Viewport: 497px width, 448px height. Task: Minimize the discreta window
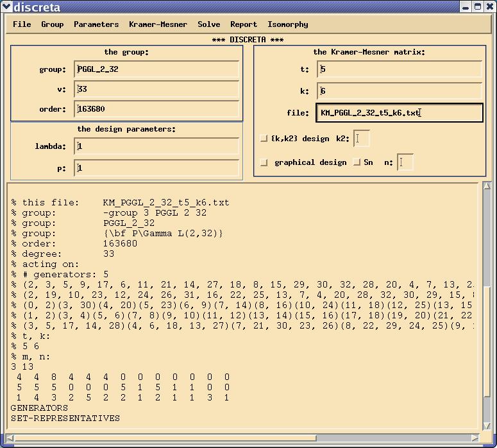pos(466,7)
